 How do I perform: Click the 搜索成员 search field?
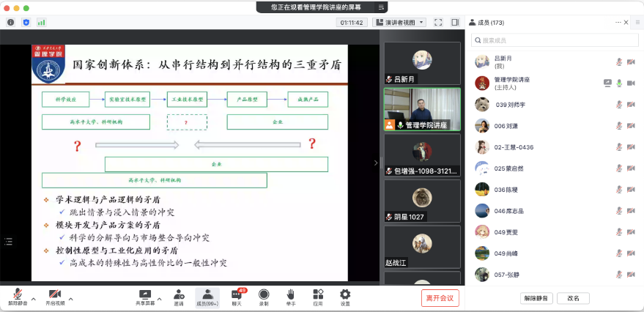click(554, 40)
